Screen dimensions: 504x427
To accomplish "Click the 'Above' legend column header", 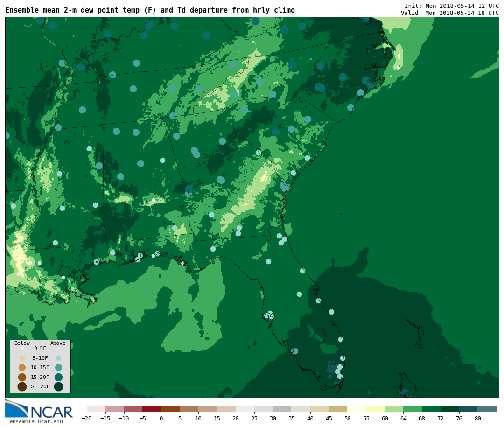I will pos(58,343).
